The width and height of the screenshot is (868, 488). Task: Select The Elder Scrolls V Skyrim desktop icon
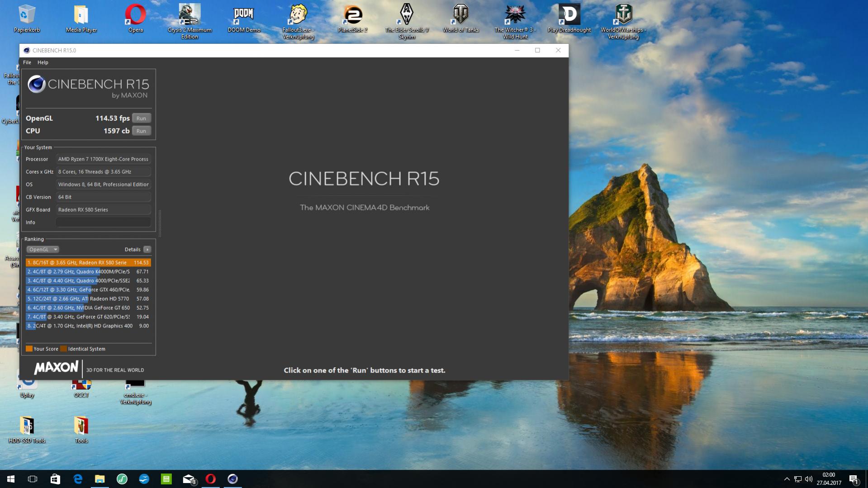tap(407, 22)
